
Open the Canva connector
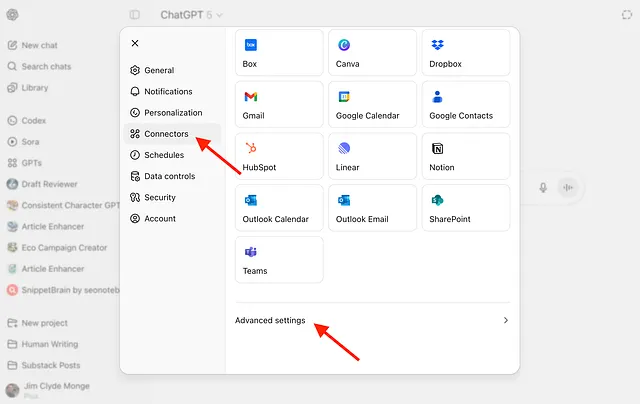372,52
